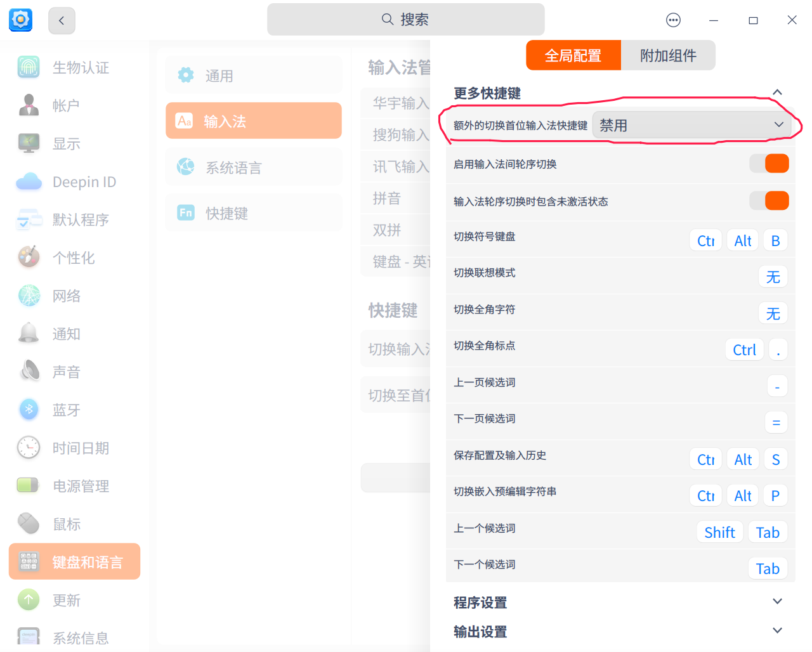Toggle 输入法轮序切换时包含未激活状态 off
The image size is (812, 652).
point(769,201)
